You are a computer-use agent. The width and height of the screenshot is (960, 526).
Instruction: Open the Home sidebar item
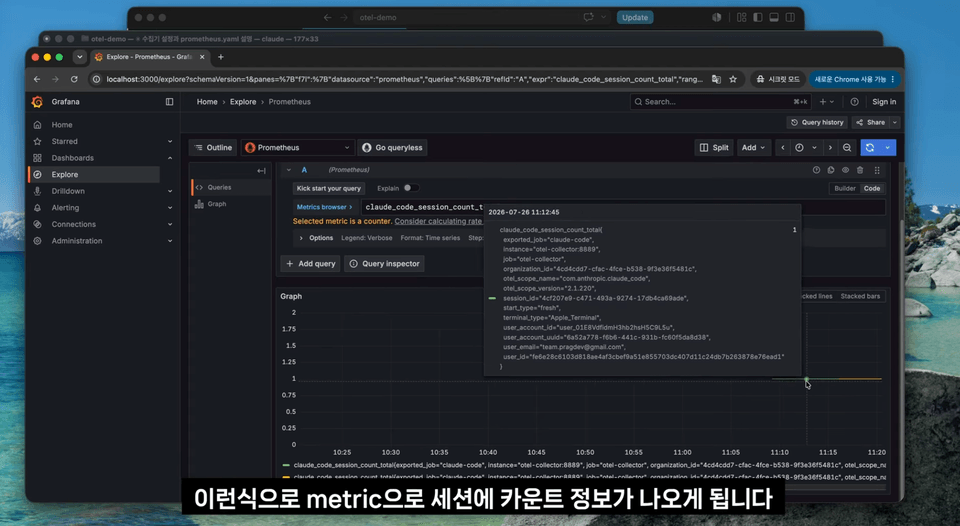click(62, 124)
